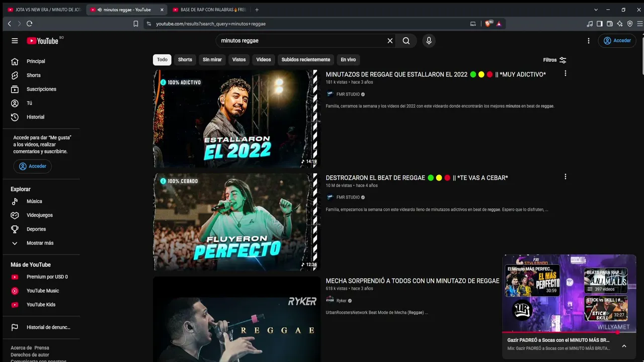Open 'Premium por USD 0' link

click(x=42, y=277)
